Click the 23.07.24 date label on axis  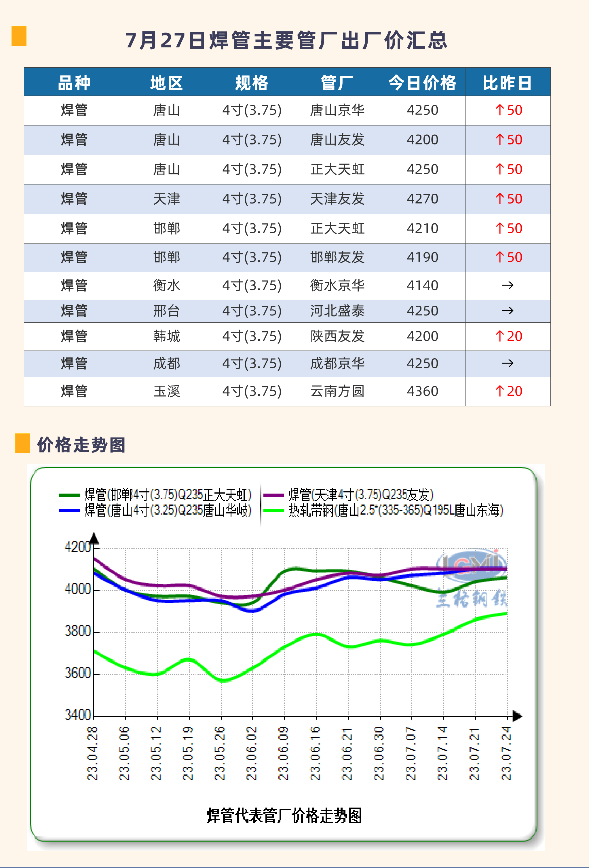click(x=506, y=753)
